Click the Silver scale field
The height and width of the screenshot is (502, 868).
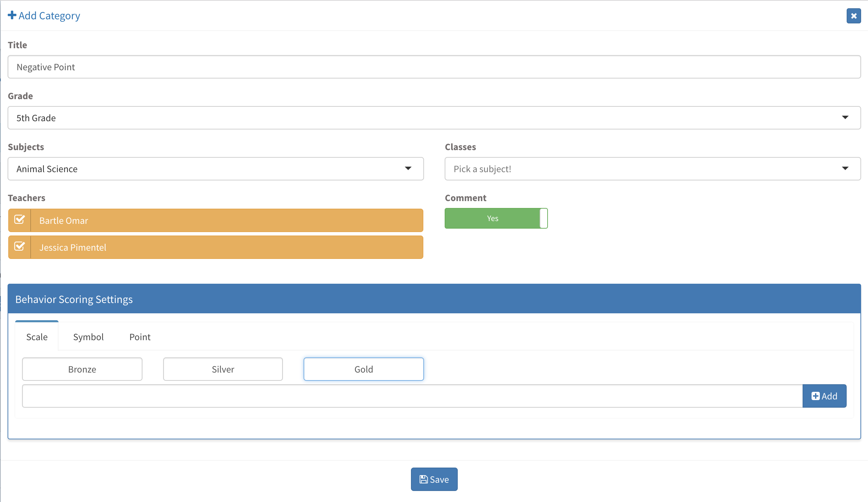(x=223, y=369)
